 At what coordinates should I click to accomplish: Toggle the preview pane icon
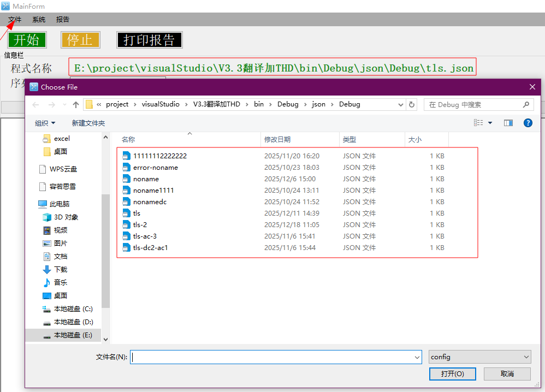click(x=508, y=123)
